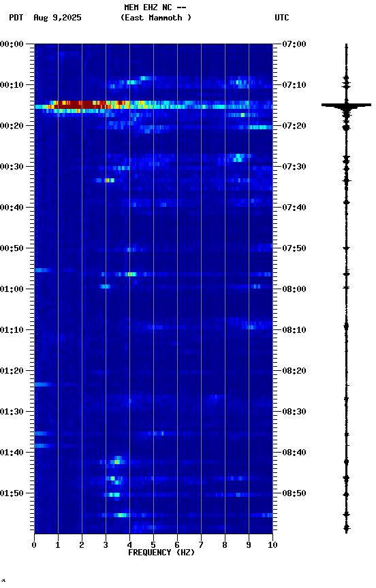
Task: Click the 07:30 UTC time label
Action: pyautogui.click(x=294, y=167)
